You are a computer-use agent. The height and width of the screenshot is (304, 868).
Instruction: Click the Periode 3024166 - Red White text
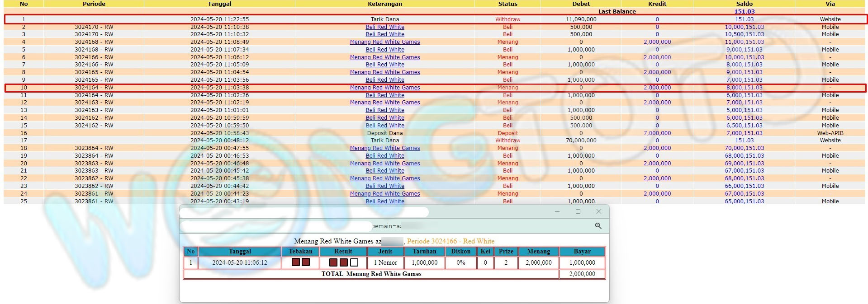coord(451,241)
